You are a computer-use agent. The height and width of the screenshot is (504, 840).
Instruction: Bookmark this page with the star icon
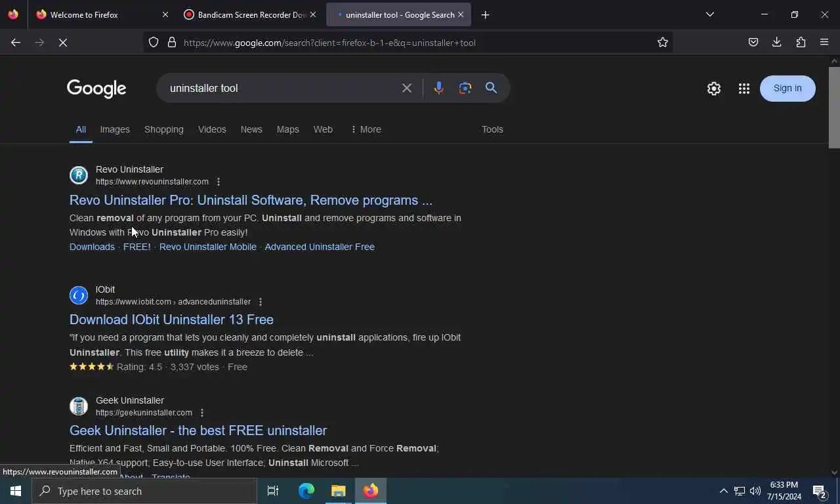point(663,43)
